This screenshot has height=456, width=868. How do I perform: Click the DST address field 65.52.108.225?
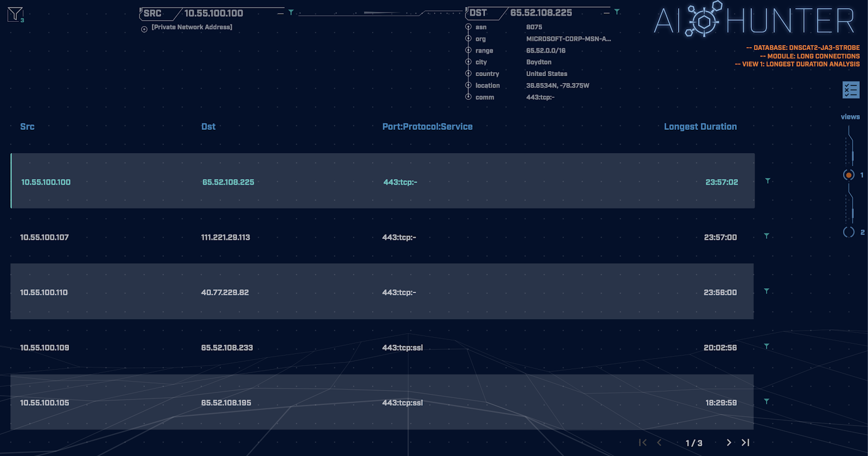[541, 12]
